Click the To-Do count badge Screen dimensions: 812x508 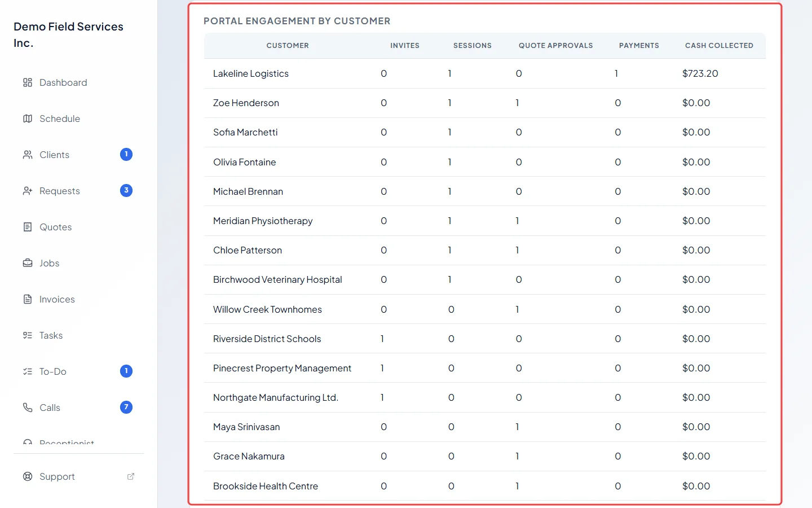[x=126, y=371]
